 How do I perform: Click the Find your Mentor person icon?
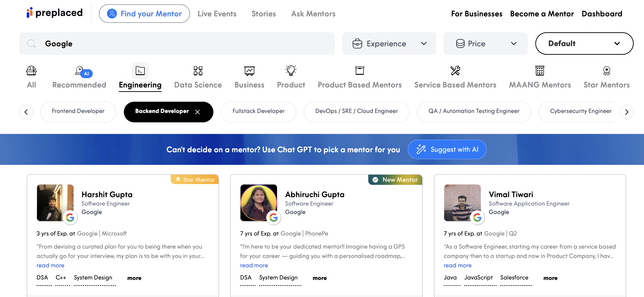click(x=112, y=14)
